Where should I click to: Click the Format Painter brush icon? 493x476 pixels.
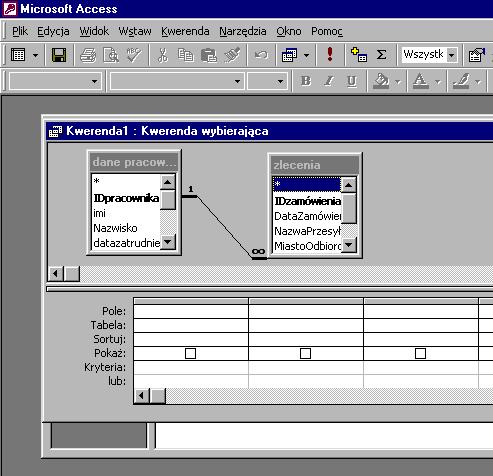tap(232, 55)
